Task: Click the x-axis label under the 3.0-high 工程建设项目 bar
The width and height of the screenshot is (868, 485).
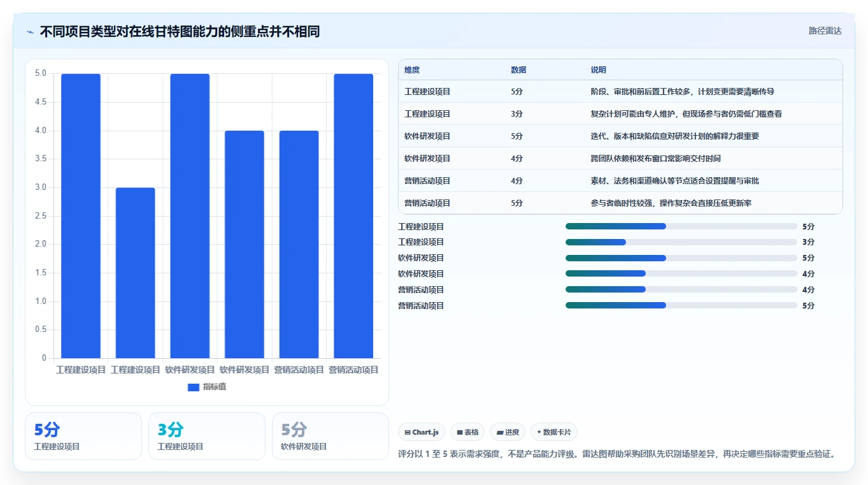Action: coord(135,370)
